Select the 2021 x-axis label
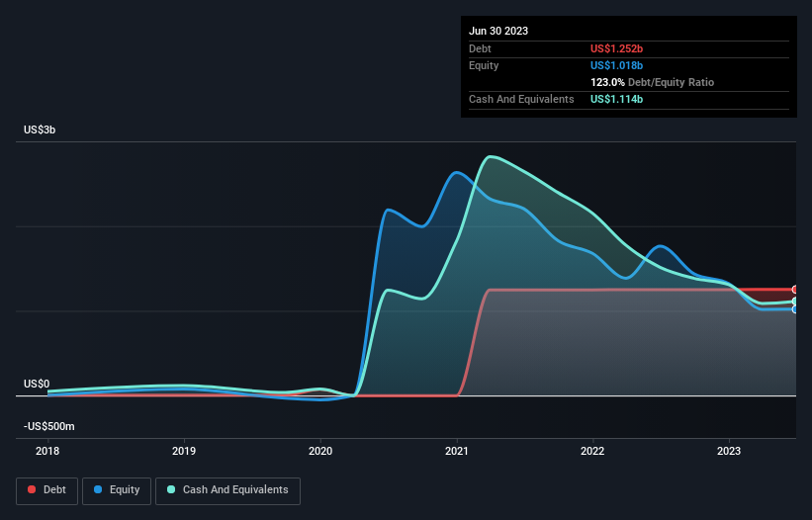Viewport: 812px width, 520px height. tap(457, 450)
